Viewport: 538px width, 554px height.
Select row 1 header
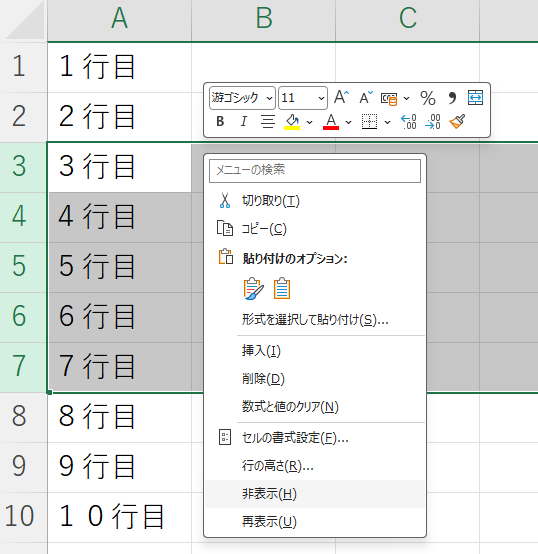(x=23, y=67)
